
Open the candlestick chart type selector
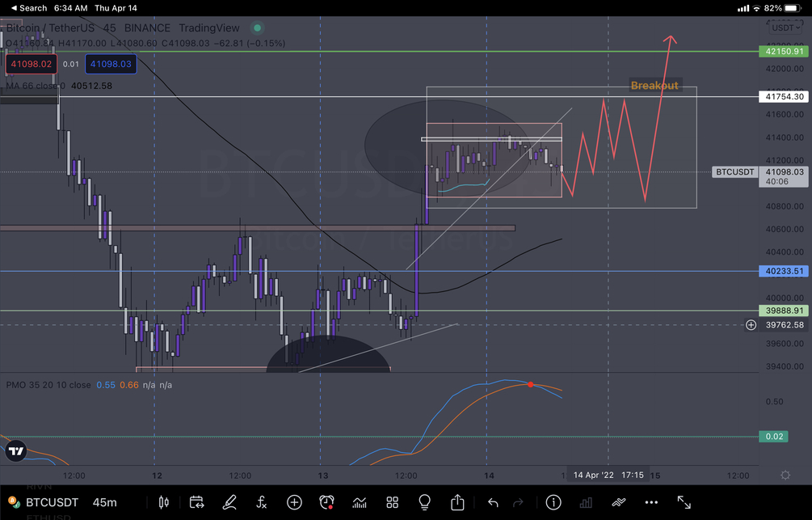[164, 502]
